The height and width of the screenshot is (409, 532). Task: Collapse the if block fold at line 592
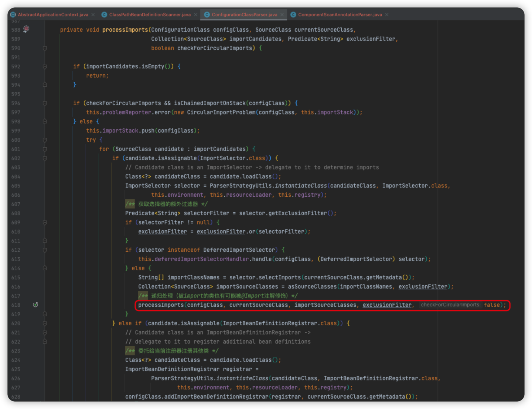tap(45, 66)
